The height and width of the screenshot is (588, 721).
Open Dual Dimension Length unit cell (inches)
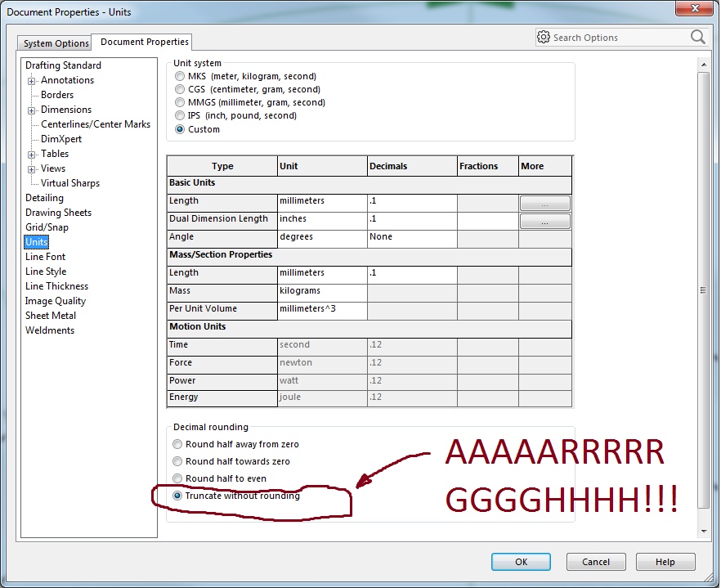[322, 220]
